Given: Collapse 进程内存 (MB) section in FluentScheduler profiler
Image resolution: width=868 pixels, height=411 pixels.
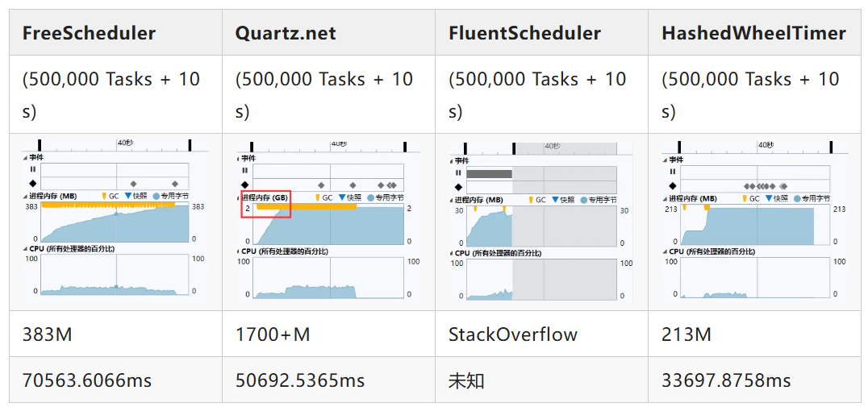Looking at the screenshot, I should (x=451, y=199).
